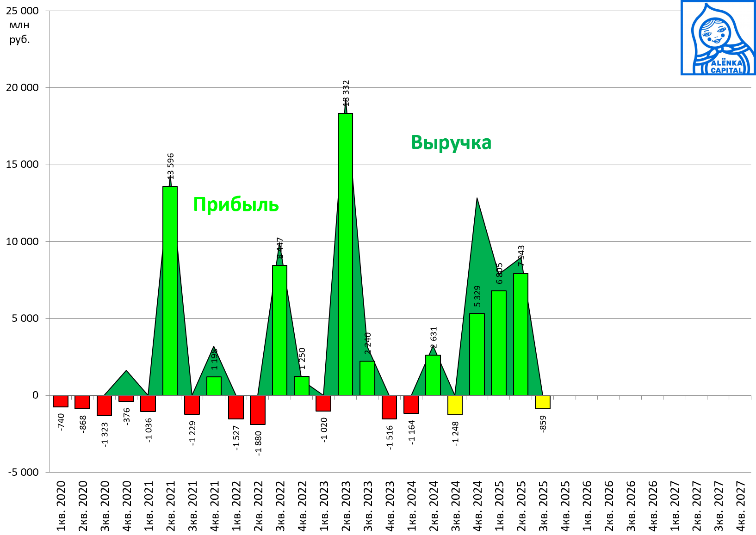Click the green bar labeled 7 943
The image size is (756, 535).
pyautogui.click(x=521, y=334)
